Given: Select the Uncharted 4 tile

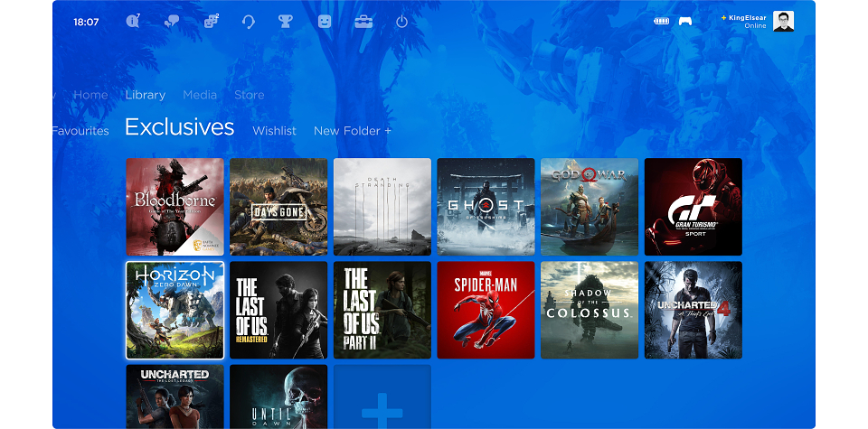Looking at the screenshot, I should point(693,310).
